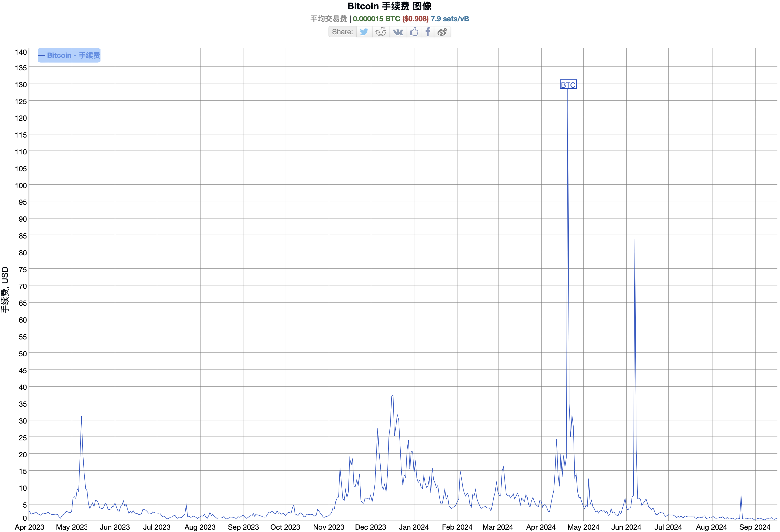Image resolution: width=780 pixels, height=532 pixels.
Task: Toggle the Bitcoin - 手续费 legend series
Action: coord(69,55)
